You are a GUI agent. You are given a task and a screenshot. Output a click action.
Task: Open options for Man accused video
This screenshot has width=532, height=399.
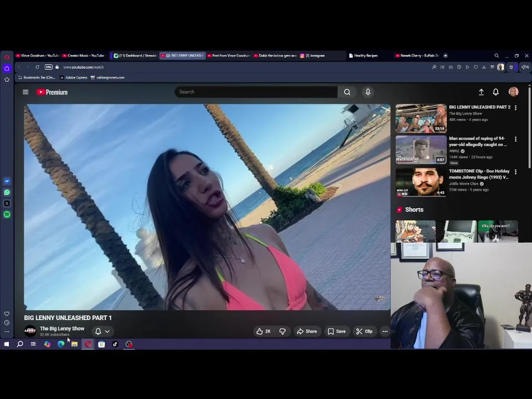click(516, 139)
